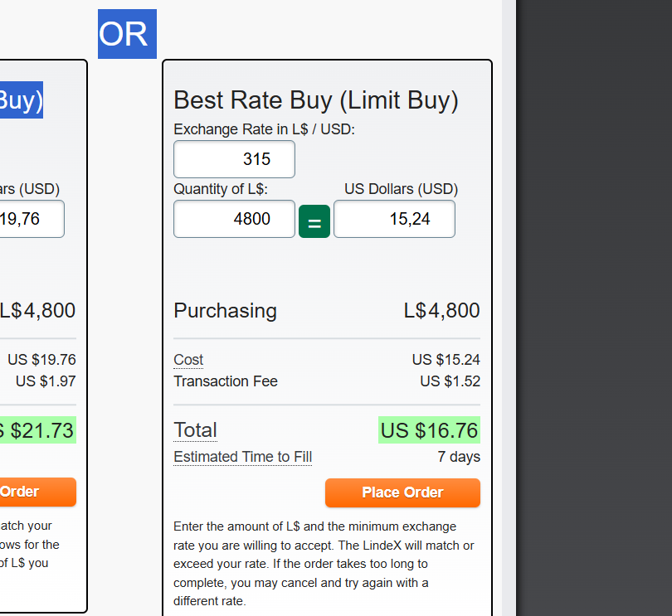The height and width of the screenshot is (616, 672).
Task: Click the underlined Total label
Action: pos(195,430)
